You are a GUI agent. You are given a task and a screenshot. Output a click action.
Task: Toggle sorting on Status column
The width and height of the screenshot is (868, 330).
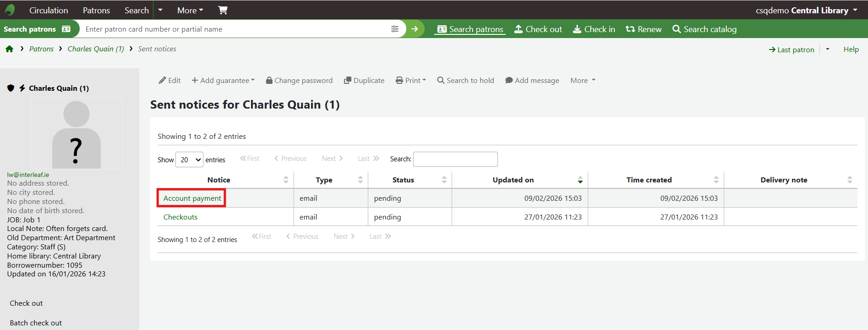tap(403, 180)
